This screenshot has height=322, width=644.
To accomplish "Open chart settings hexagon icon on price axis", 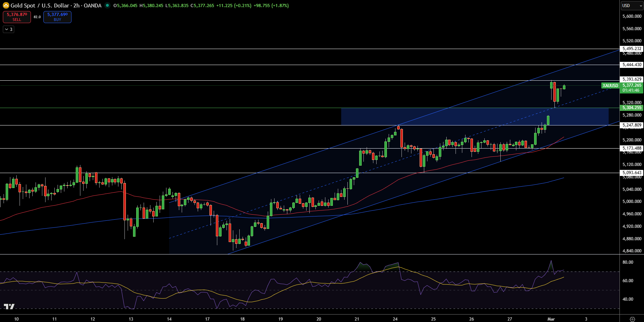I will [x=632, y=319].
